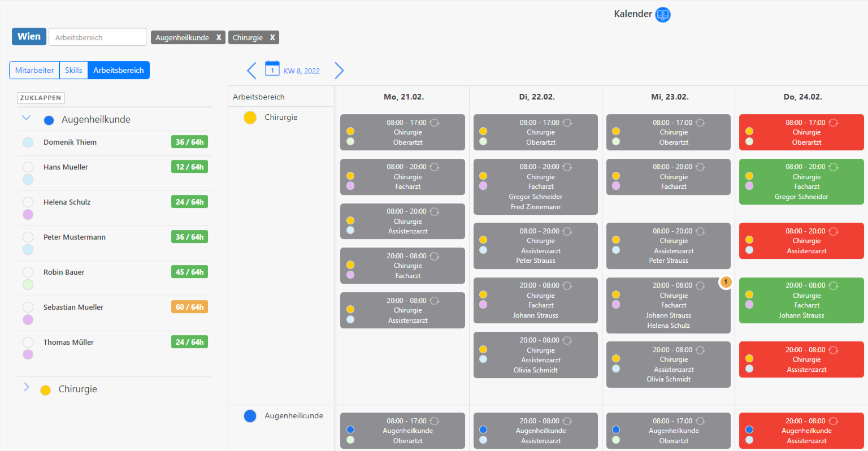Collapse the Augenheilkunde employee group
Screen dimensions: 868x451
(26, 118)
